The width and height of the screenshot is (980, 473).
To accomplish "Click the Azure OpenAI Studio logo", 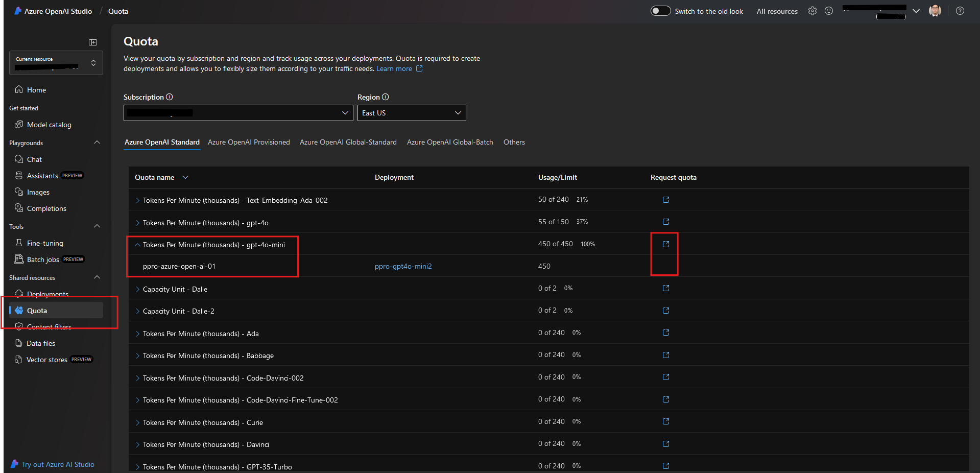I will coord(18,11).
